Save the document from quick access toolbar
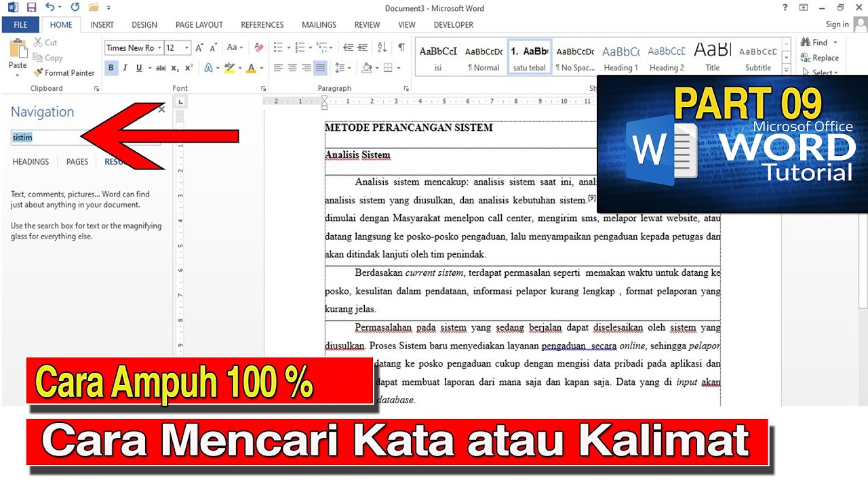The image size is (868, 488). pyautogui.click(x=31, y=7)
